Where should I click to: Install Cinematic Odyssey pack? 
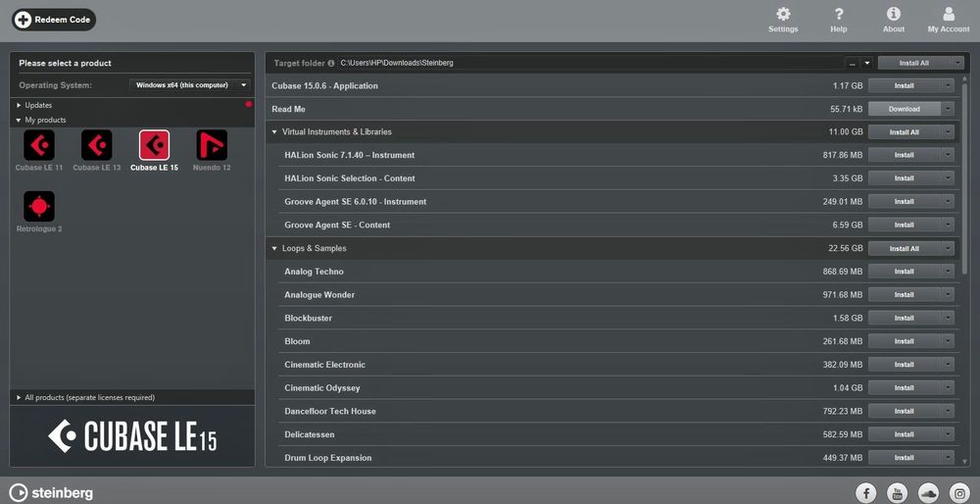point(905,387)
